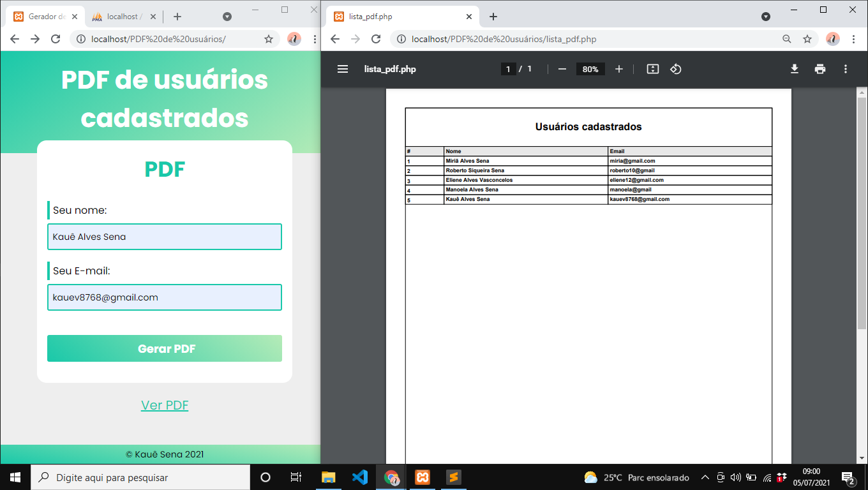The image size is (868, 490).
Task: Zoom out of the PDF document
Action: pos(561,69)
